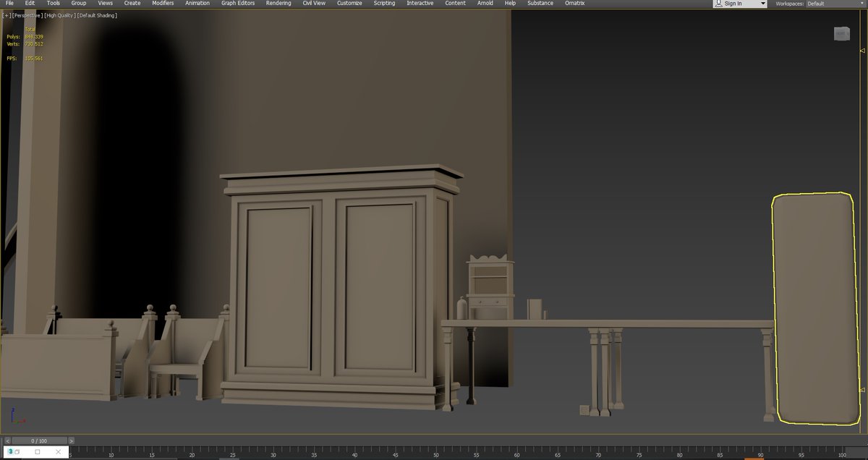868x460 pixels.
Task: Maximize the small floating window
Action: 38,452
